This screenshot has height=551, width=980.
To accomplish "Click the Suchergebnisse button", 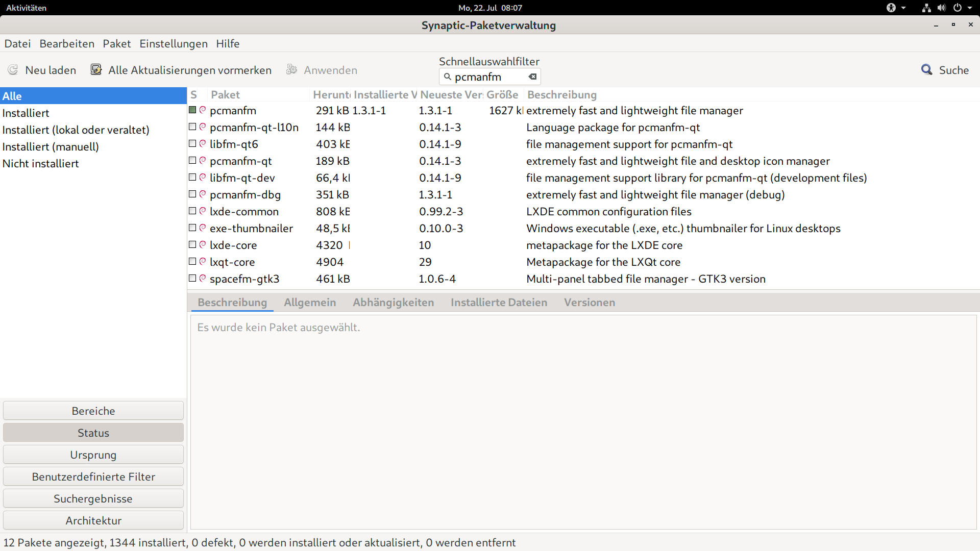I will [93, 498].
